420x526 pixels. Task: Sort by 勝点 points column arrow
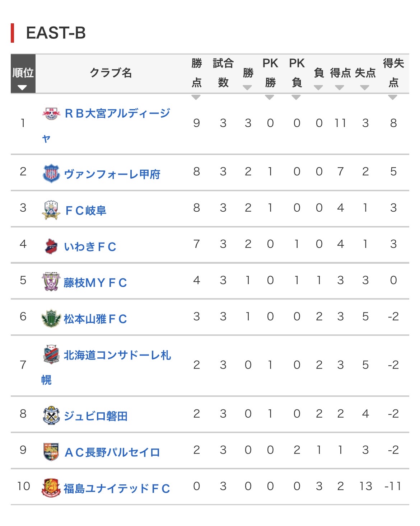coord(196,97)
